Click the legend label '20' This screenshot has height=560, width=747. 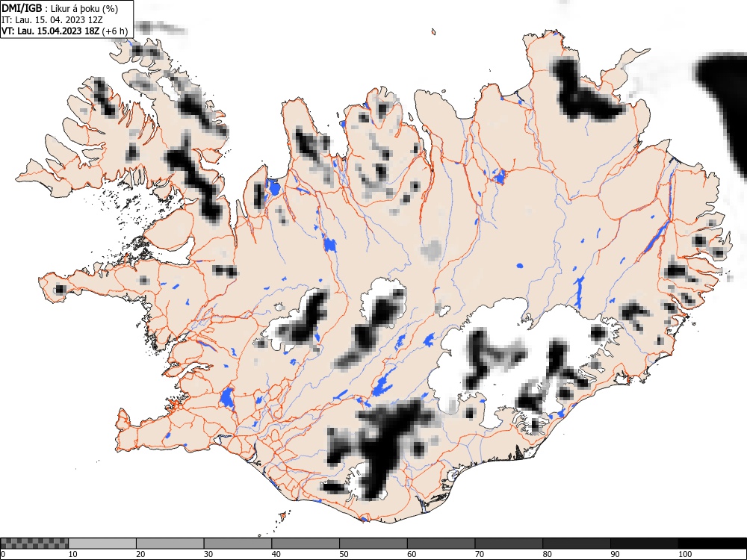point(140,554)
